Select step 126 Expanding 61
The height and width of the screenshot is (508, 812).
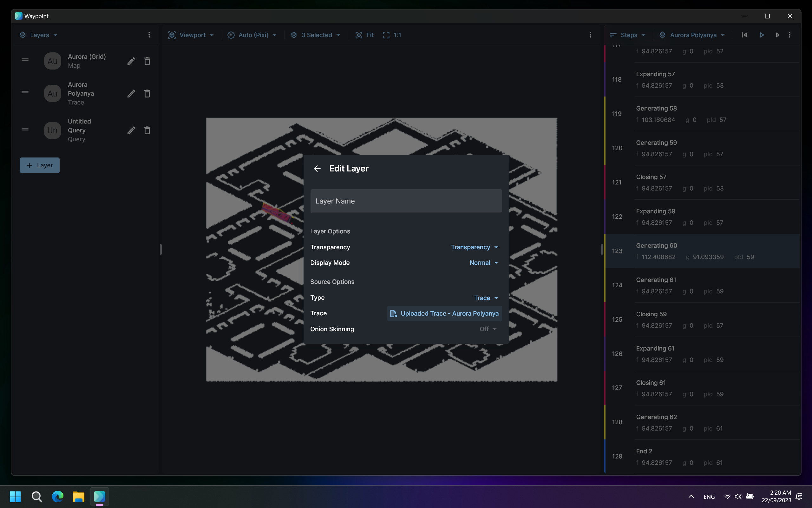(x=703, y=354)
